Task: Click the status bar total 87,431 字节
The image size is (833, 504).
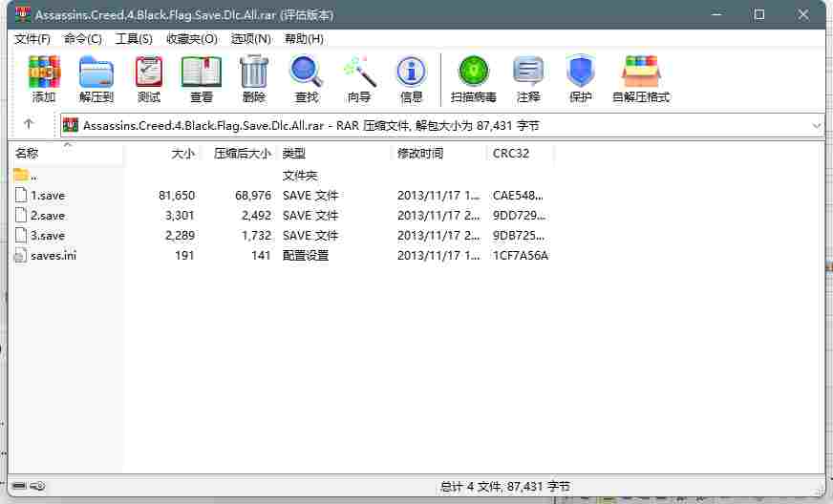Action: click(538, 487)
